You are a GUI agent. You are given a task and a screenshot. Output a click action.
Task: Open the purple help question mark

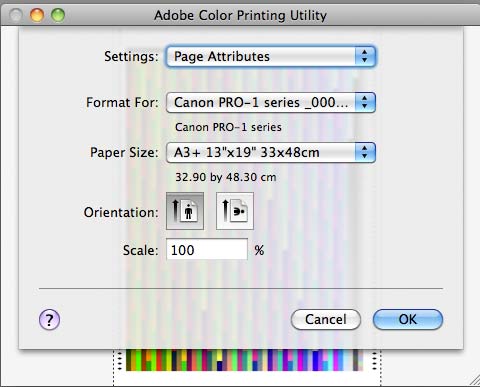pos(49,320)
